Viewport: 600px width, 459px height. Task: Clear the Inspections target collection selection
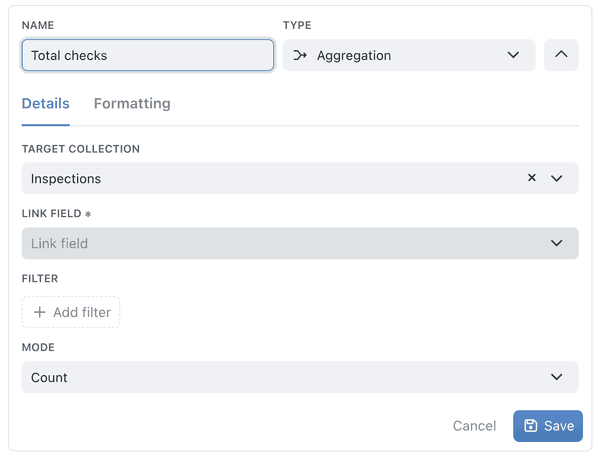pyautogui.click(x=532, y=177)
